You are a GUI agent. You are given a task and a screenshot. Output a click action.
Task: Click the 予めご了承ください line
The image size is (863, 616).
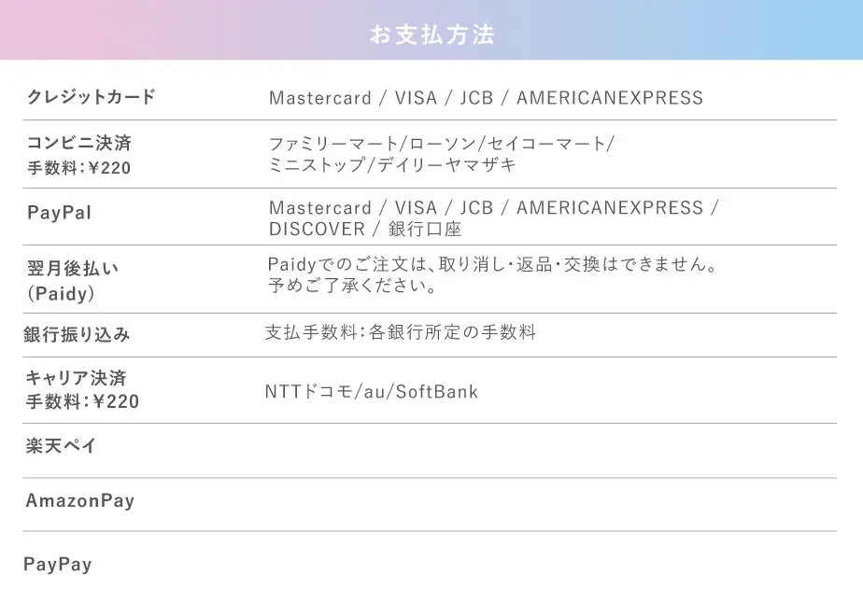pos(353,286)
